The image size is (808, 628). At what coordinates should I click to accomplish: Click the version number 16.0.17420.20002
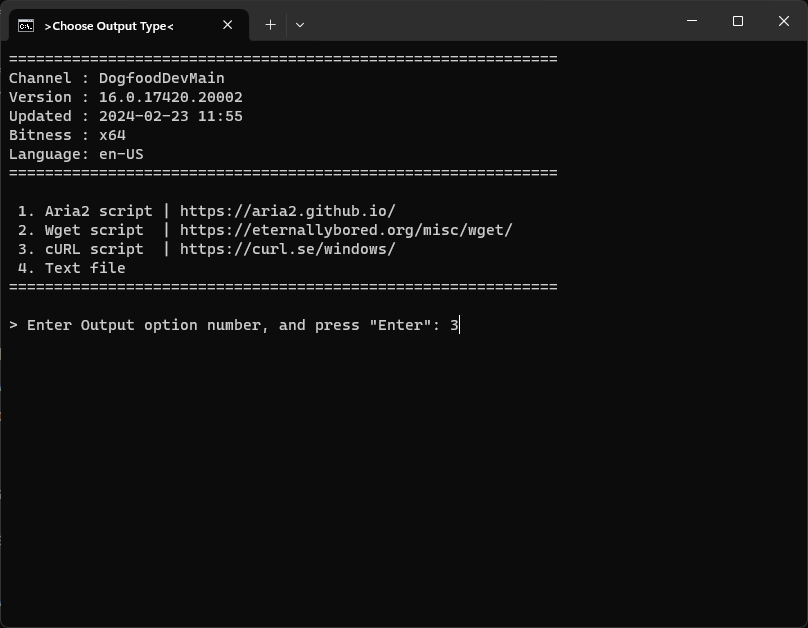171,97
